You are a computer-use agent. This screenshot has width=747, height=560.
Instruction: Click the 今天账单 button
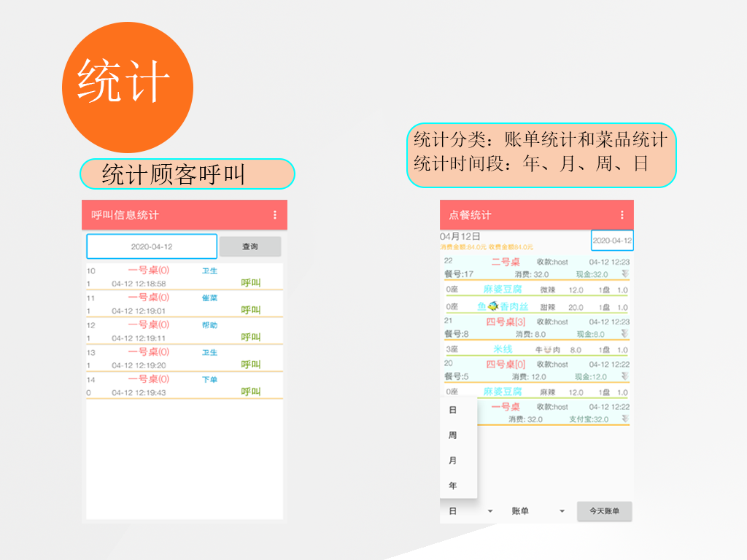pyautogui.click(x=604, y=512)
